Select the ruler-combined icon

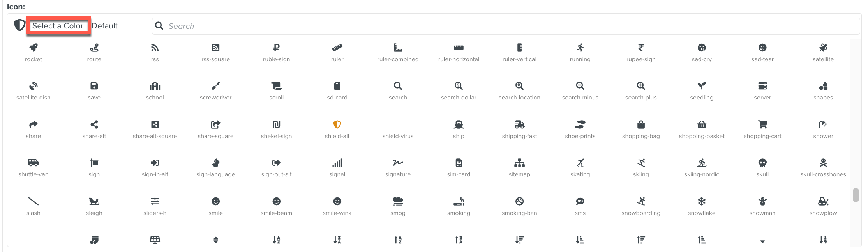(398, 48)
